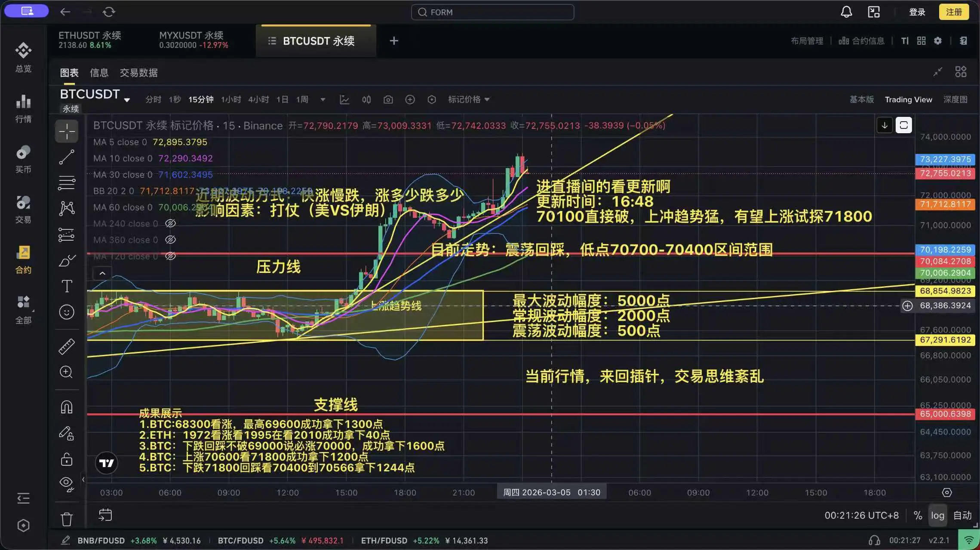Open the ETHUSDT 永续 tab
980x550 pixels.
coord(90,40)
